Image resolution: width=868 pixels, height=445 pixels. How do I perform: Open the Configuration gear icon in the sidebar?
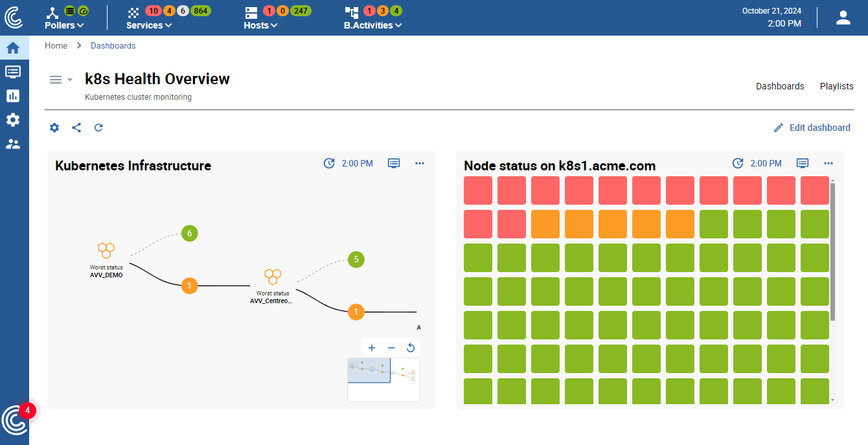(14, 119)
